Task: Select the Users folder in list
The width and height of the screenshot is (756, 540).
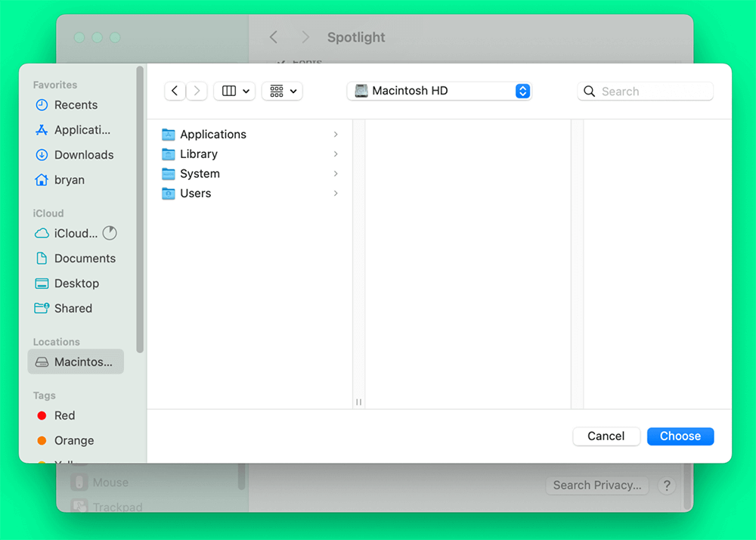Action: pyautogui.click(x=195, y=194)
